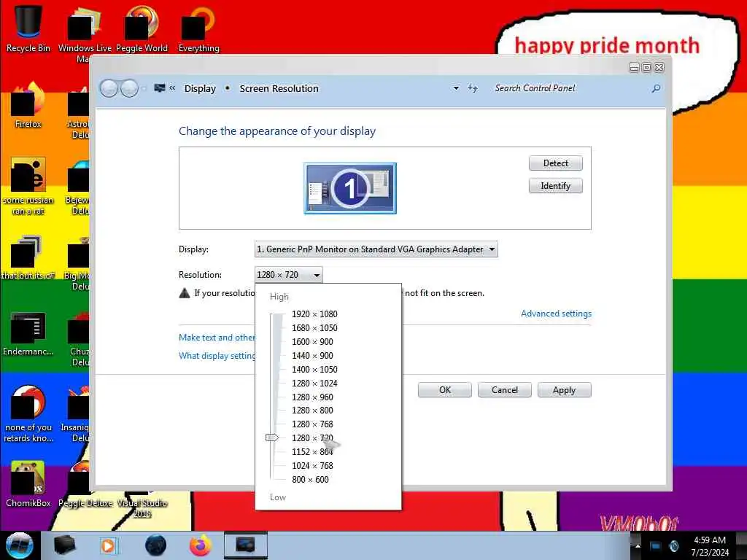Click the Back navigation arrow

click(x=109, y=88)
